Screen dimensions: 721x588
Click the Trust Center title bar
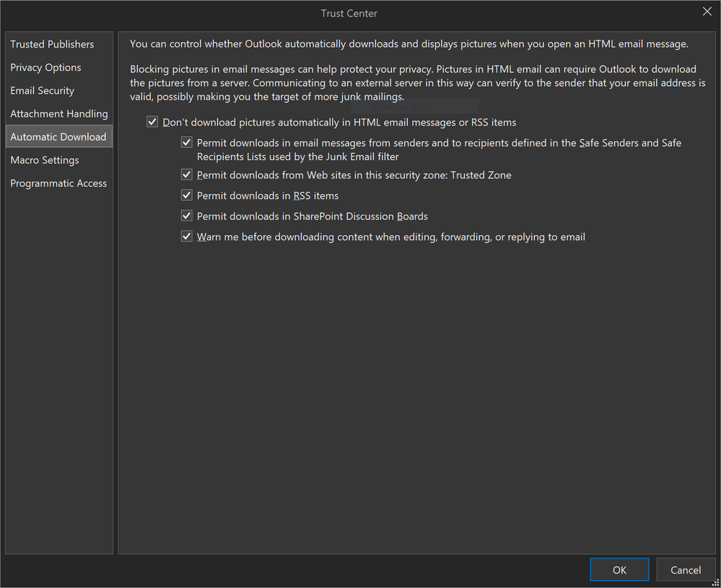(349, 13)
